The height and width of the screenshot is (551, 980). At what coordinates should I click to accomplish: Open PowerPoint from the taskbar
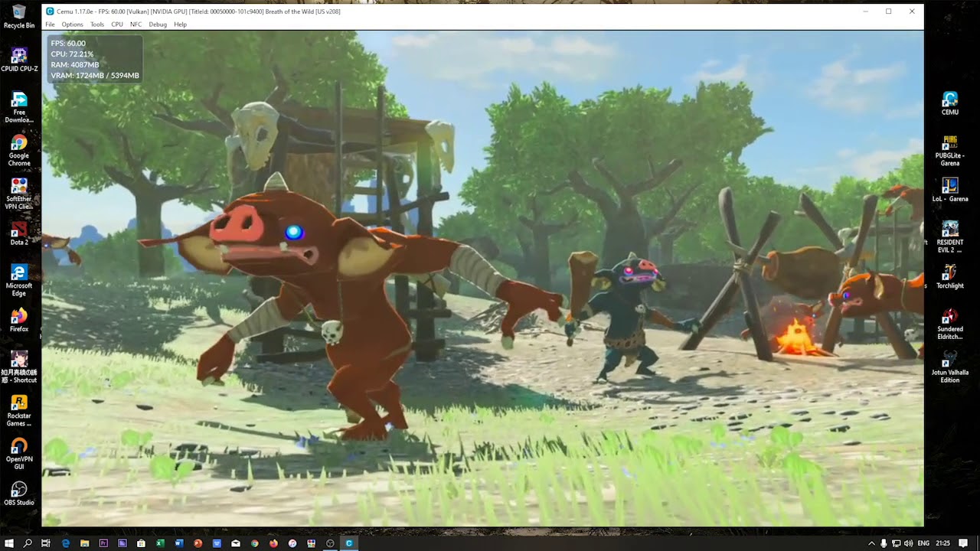coord(198,543)
